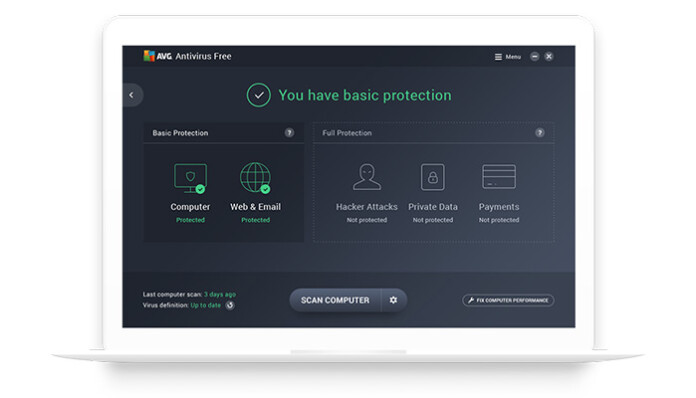Open the Menu hamburger button
Image resolution: width=696 pixels, height=398 pixels.
pyautogui.click(x=508, y=57)
